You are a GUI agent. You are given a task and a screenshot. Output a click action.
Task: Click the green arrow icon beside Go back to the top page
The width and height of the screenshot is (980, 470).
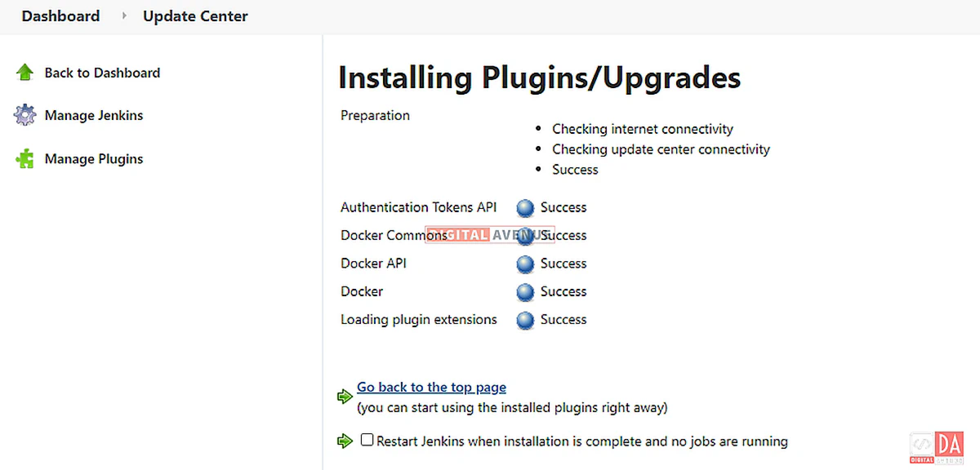pos(345,397)
